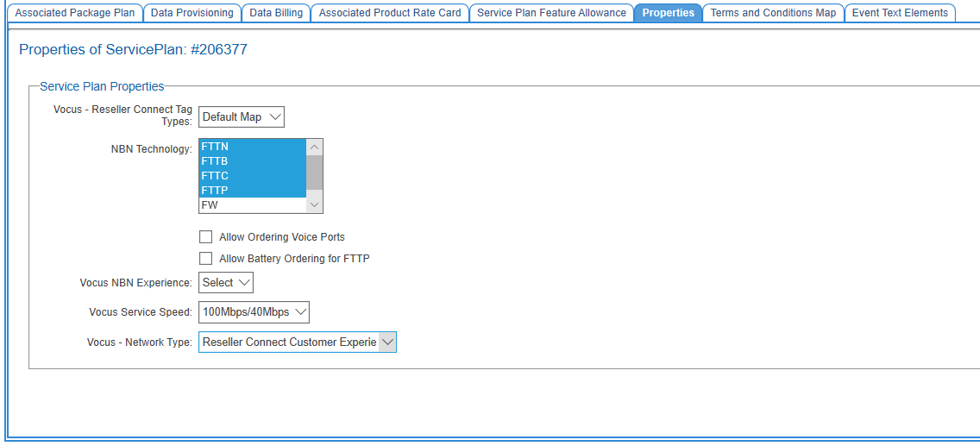Select FTTB in NBN Technology list

tap(252, 161)
